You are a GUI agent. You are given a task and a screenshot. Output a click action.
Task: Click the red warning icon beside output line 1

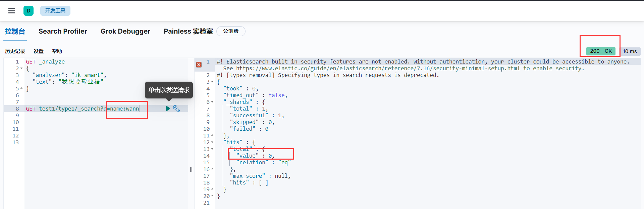[x=199, y=65]
